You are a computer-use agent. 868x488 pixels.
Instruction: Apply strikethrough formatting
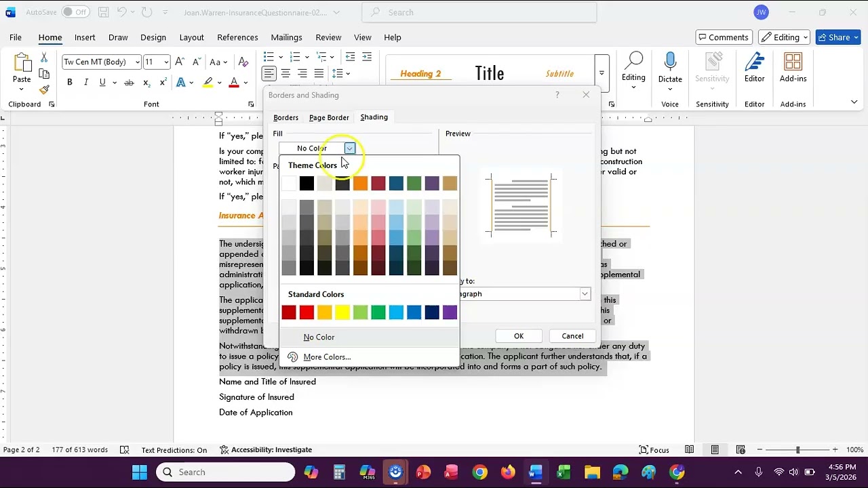[129, 83]
